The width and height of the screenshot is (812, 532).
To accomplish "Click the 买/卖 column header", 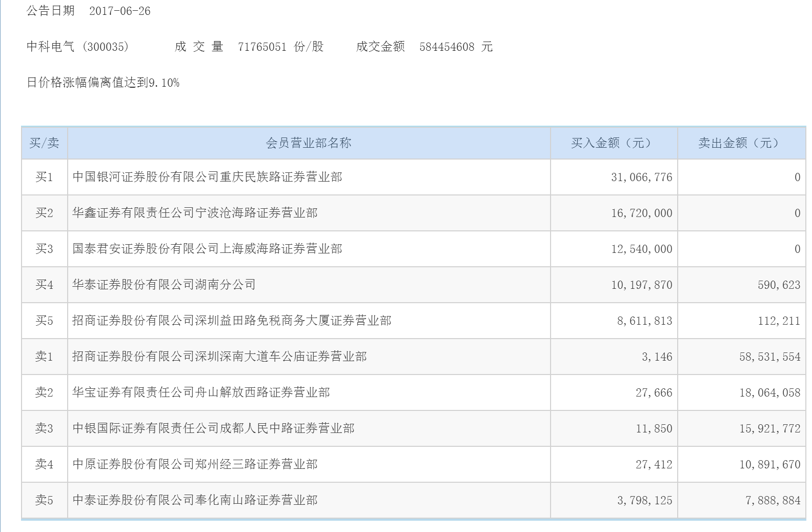I will pyautogui.click(x=44, y=143).
